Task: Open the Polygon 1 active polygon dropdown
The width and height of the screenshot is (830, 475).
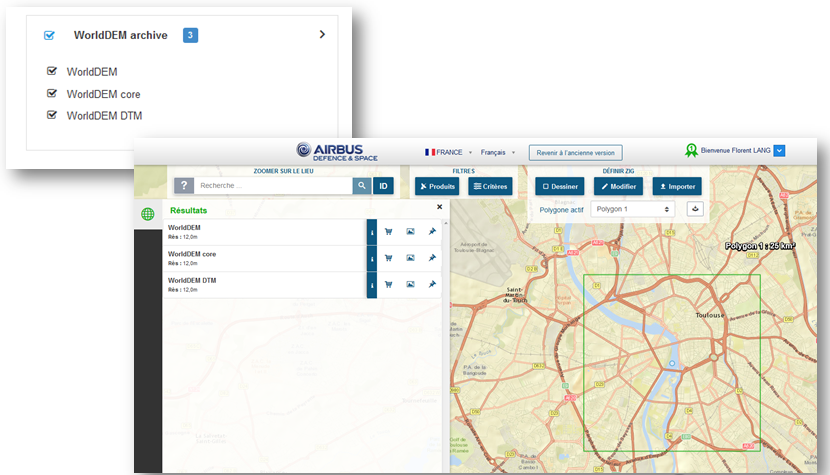Action: (x=633, y=209)
